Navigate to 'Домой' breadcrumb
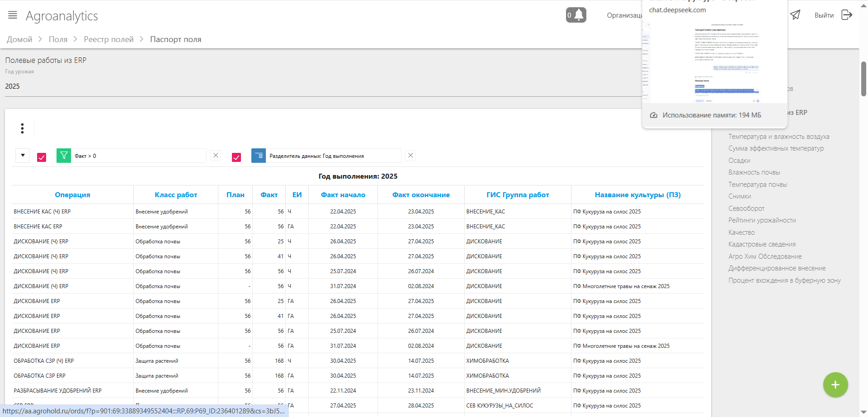Screen dimensions: 868x417 pos(19,39)
